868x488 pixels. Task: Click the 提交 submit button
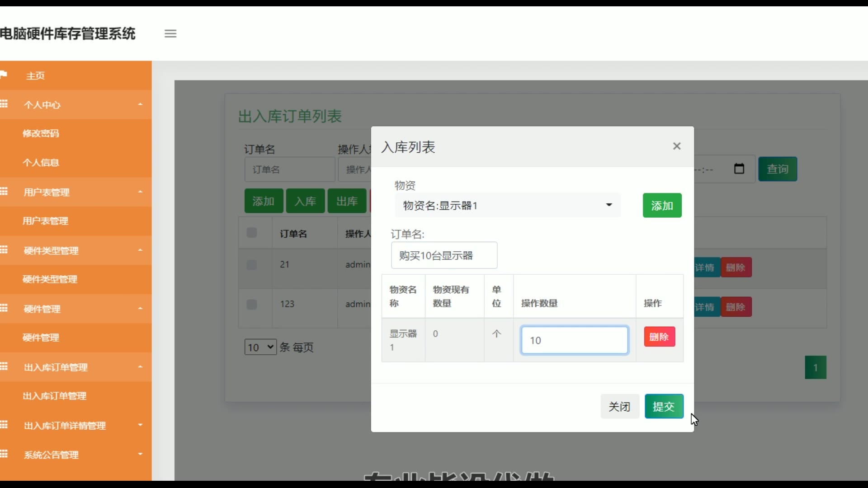[x=664, y=406]
